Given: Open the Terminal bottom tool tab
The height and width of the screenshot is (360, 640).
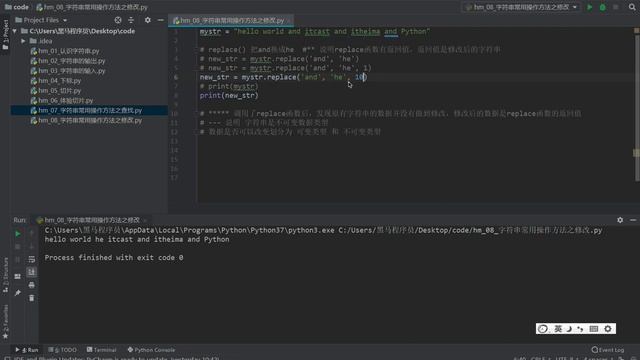Looking at the screenshot, I should tap(102, 350).
